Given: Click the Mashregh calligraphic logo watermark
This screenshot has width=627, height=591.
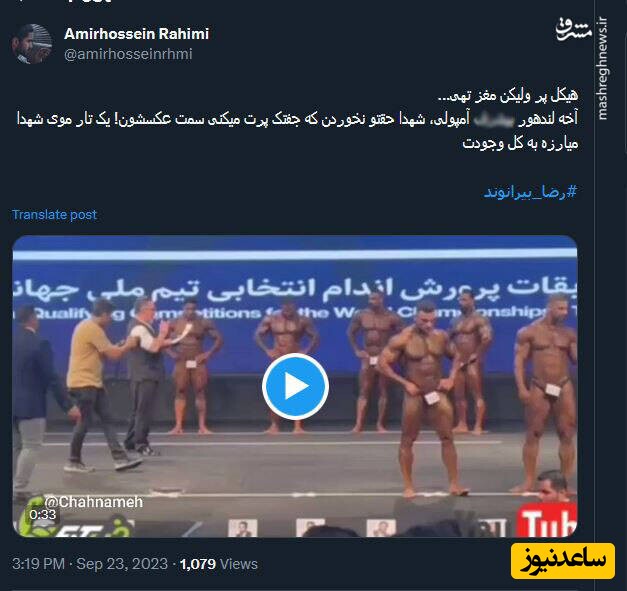Looking at the screenshot, I should (574, 29).
